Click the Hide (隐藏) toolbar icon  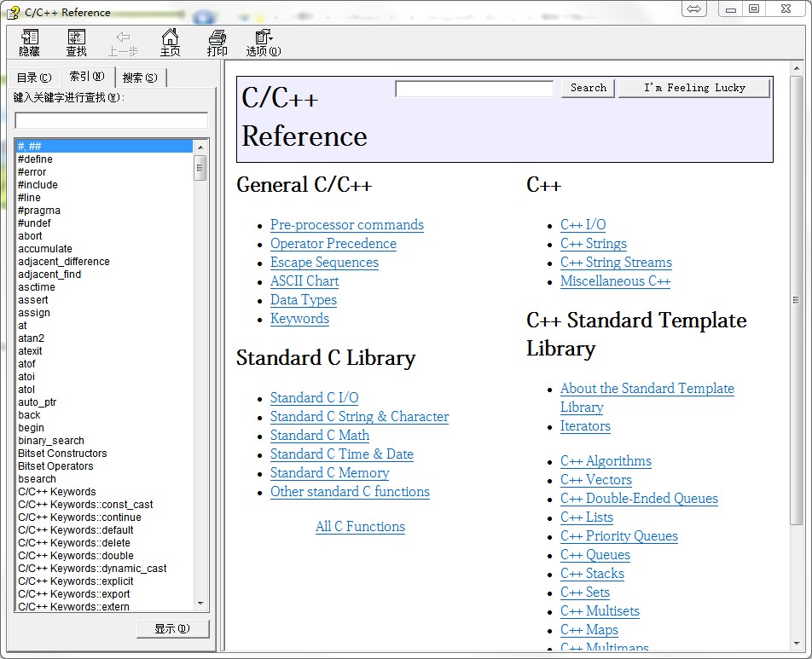pos(30,42)
